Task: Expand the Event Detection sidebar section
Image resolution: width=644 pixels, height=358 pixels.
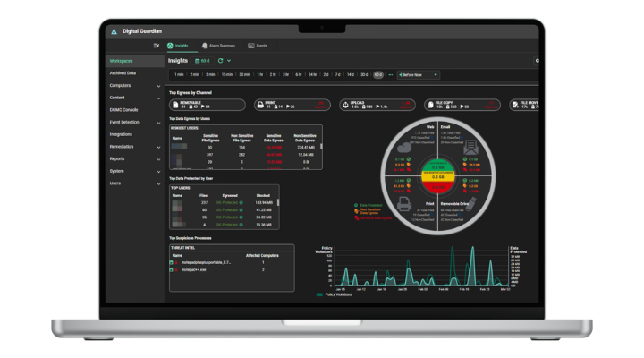Action: pyautogui.click(x=158, y=122)
